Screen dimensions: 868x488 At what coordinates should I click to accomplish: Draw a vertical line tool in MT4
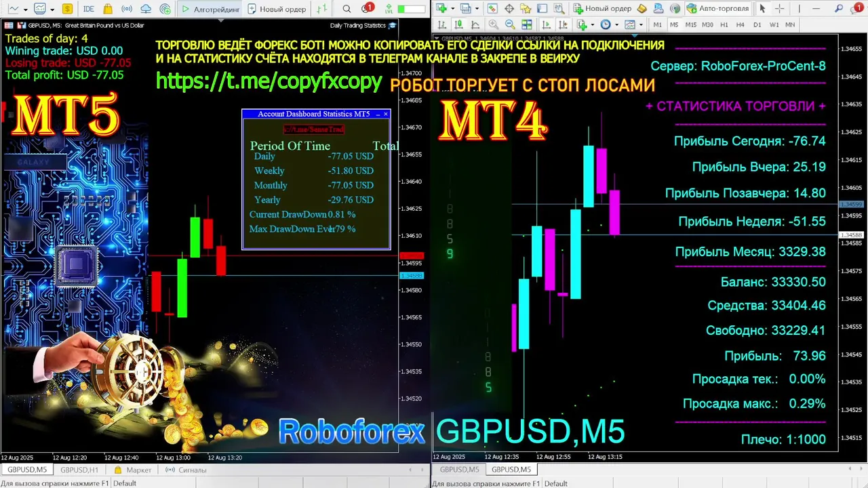[799, 8]
